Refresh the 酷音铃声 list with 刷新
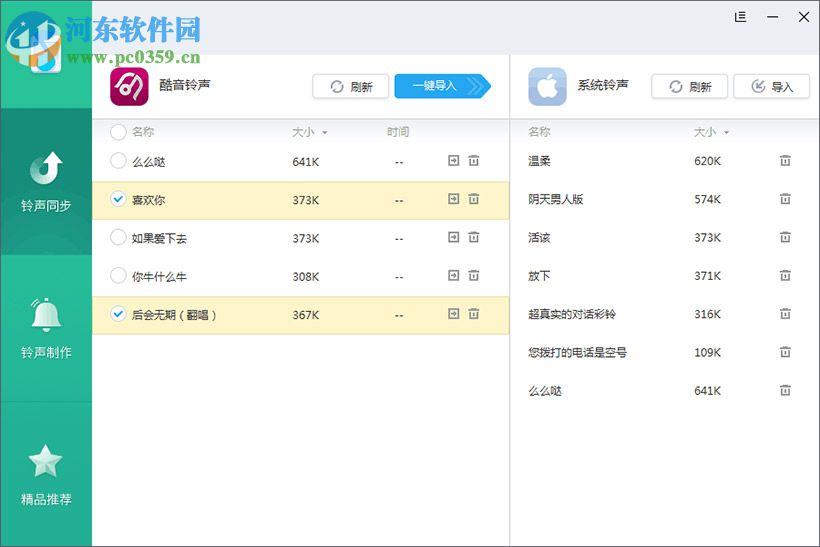The image size is (820, 547). coord(350,86)
